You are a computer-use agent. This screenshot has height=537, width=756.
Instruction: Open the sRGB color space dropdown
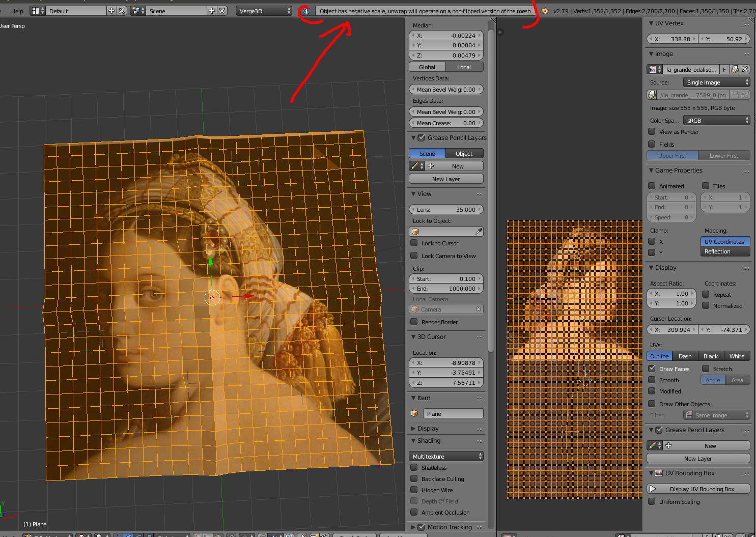(x=716, y=120)
